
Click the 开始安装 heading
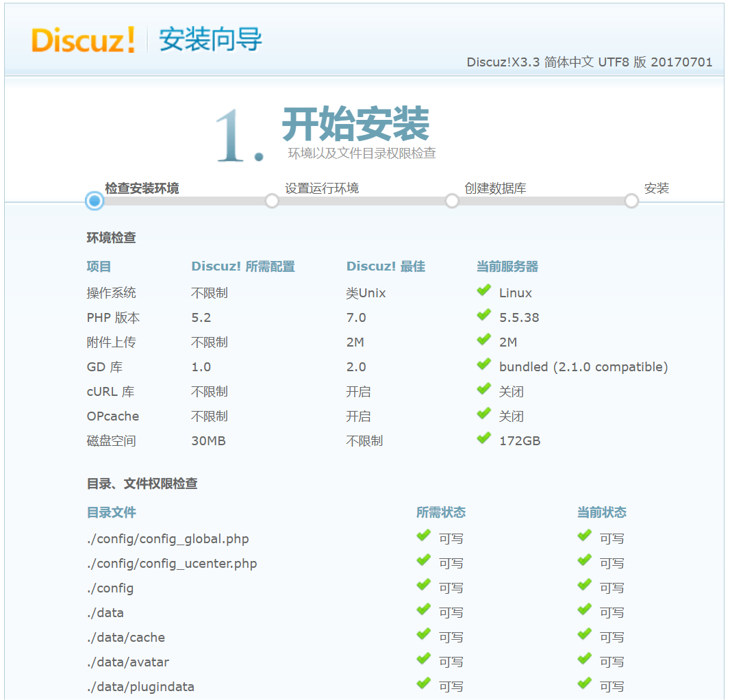(x=356, y=124)
